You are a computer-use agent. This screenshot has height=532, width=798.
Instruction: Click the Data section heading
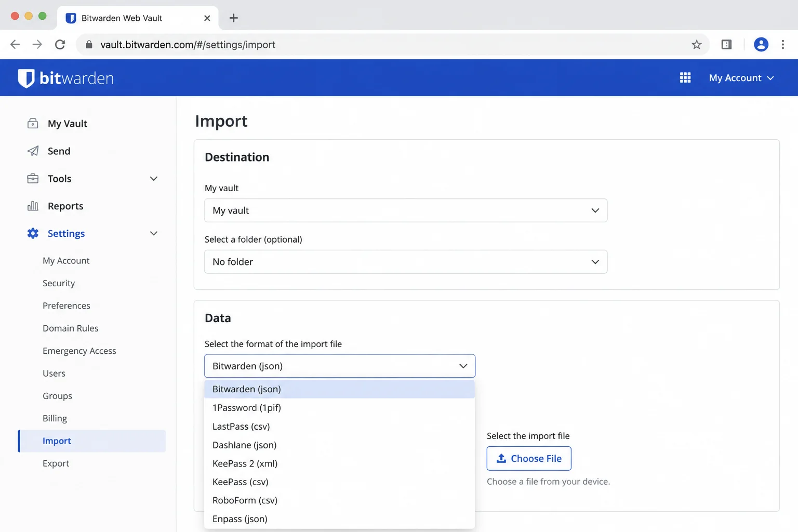[218, 318]
